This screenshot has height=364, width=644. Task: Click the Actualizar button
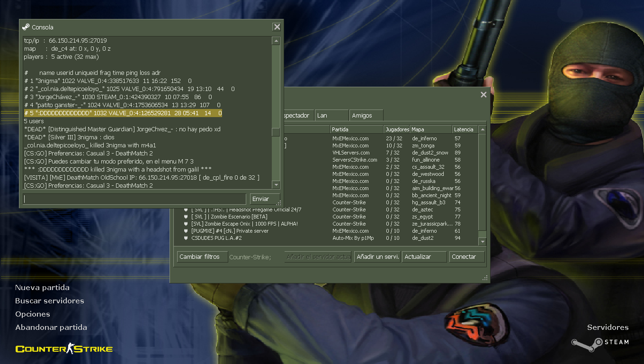tap(424, 256)
